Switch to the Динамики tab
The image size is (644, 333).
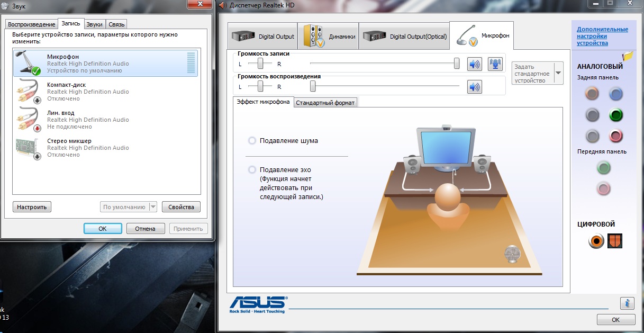click(328, 37)
